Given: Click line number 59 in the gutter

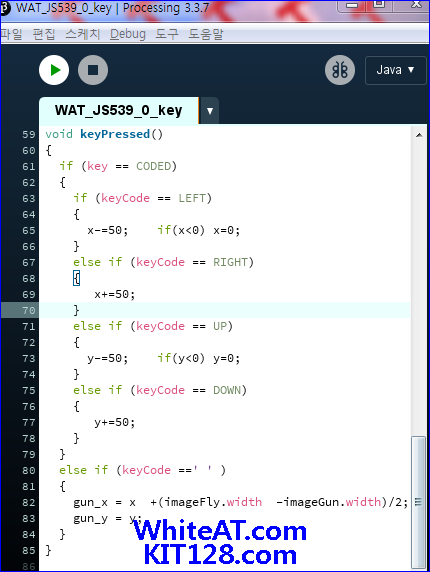Looking at the screenshot, I should [x=28, y=134].
